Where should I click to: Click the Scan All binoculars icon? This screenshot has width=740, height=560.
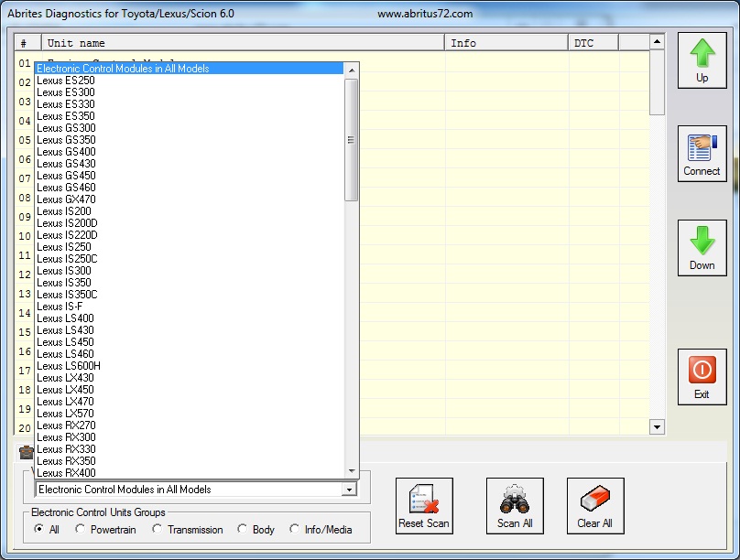click(x=515, y=500)
